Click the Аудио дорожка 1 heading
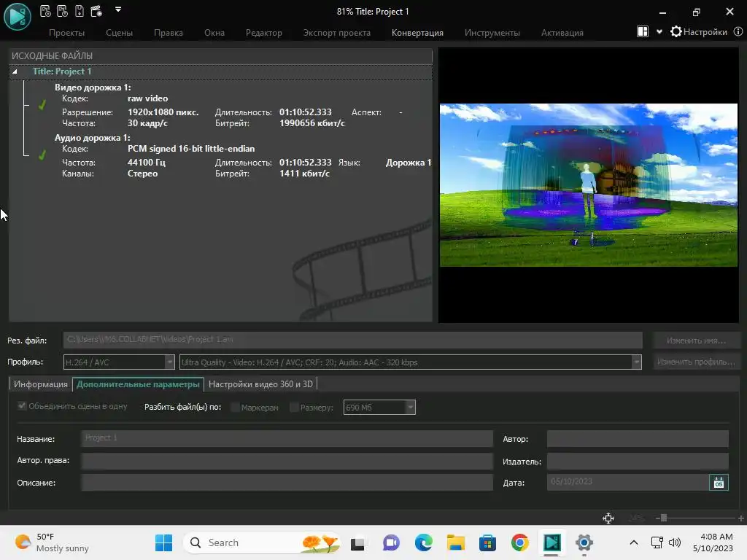 [92, 138]
